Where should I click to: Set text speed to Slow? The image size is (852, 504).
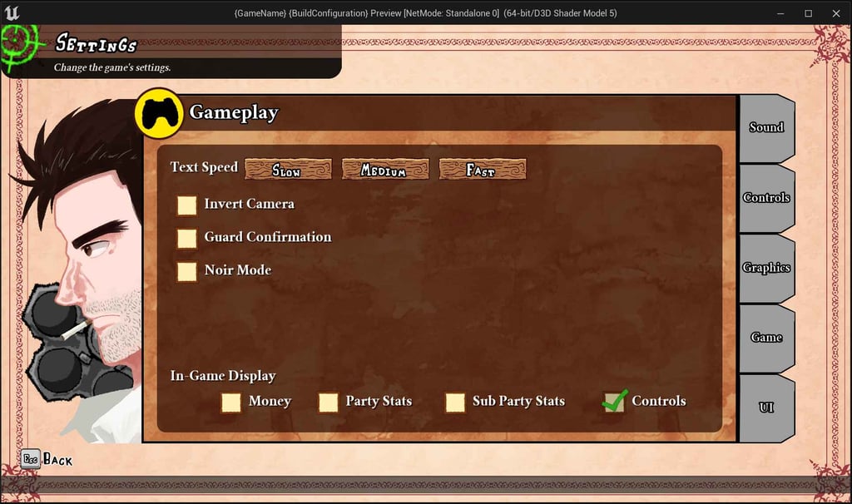pos(288,170)
